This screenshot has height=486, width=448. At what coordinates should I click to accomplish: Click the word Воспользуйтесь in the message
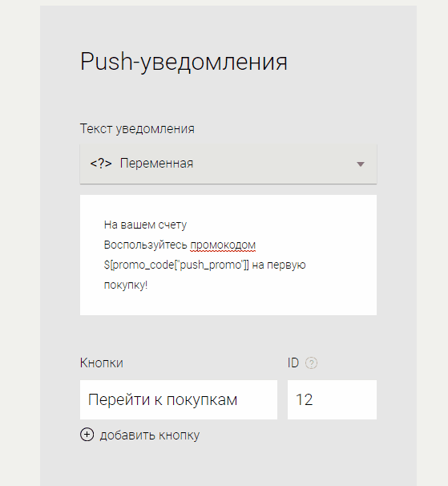(145, 245)
